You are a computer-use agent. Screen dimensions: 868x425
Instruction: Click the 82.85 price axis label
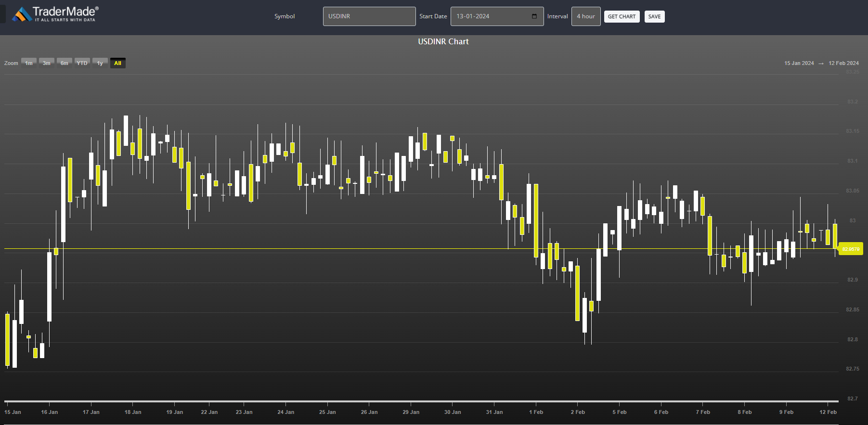coord(853,309)
